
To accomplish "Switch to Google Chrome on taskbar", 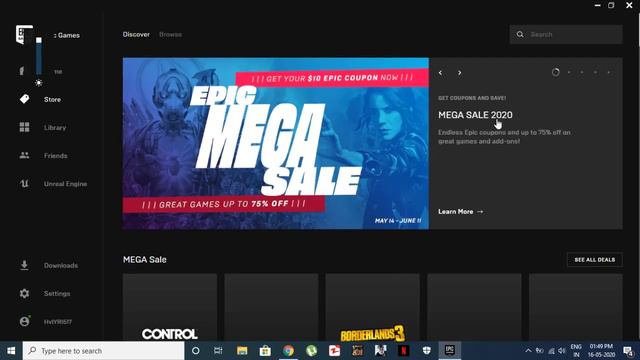I will coord(288,351).
